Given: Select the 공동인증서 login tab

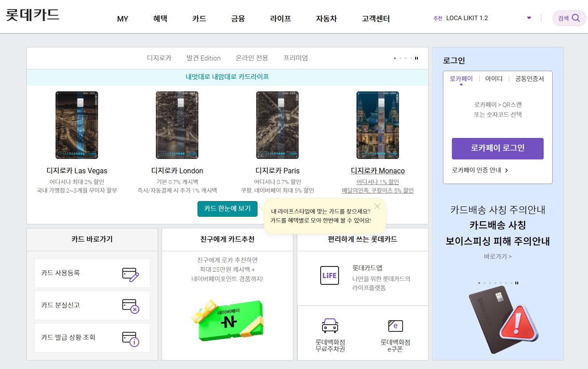Looking at the screenshot, I should pos(529,78).
